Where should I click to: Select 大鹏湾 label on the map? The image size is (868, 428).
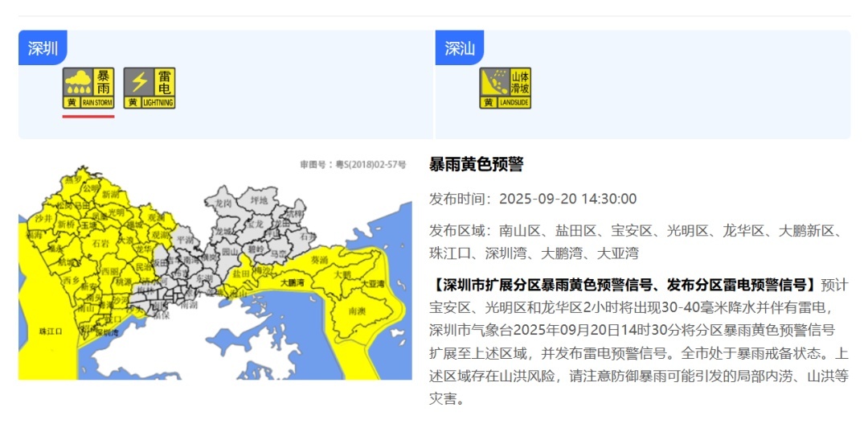(292, 283)
